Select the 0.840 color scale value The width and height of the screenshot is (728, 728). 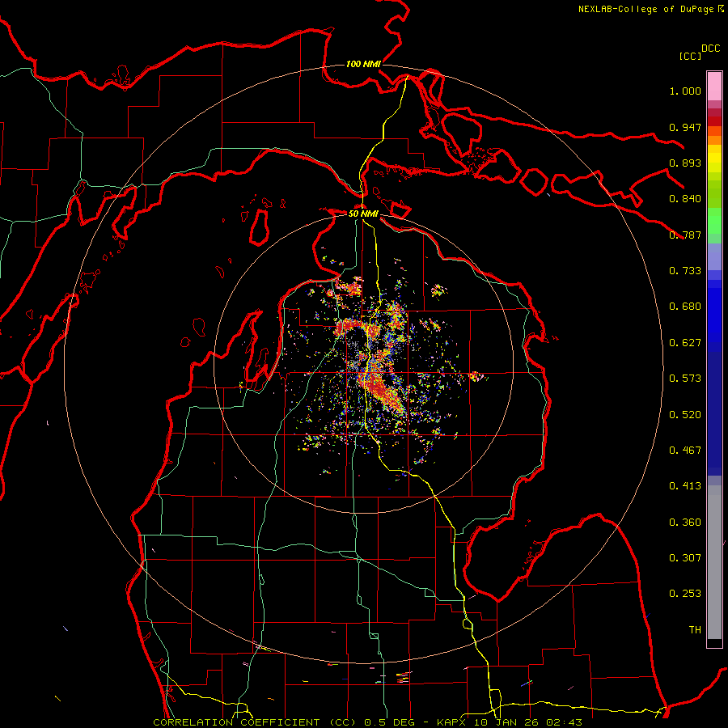685,199
